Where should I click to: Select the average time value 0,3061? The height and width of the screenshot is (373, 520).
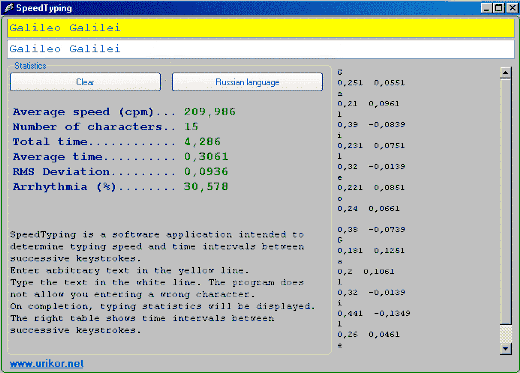point(206,157)
